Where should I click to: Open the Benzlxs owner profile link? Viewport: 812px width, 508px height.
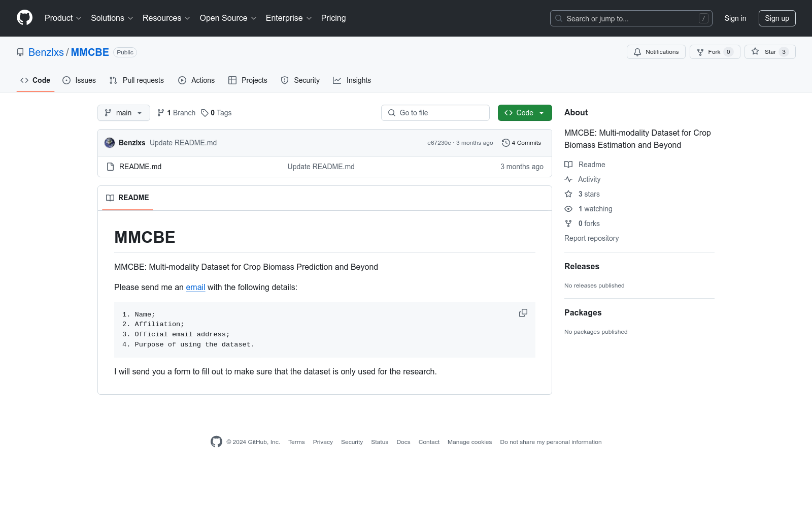(46, 52)
